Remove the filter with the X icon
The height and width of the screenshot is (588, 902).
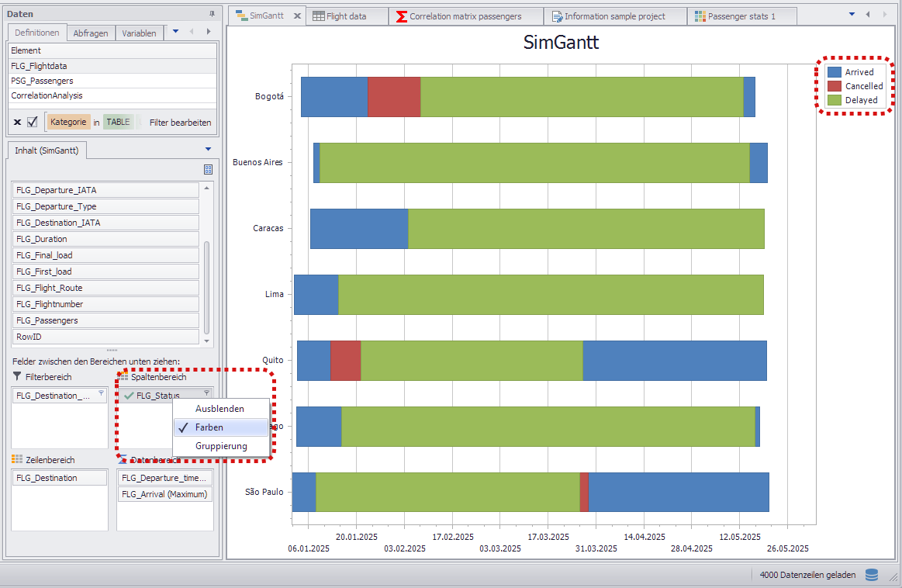point(17,122)
